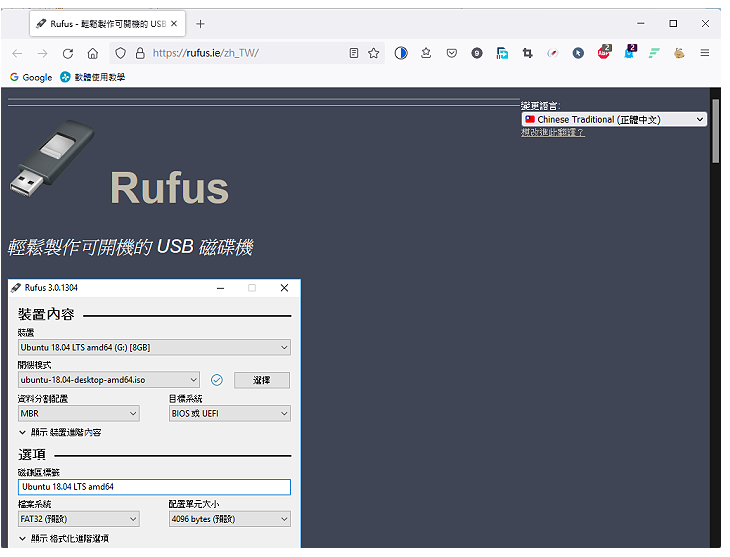
Task: Click the Rufus heading text
Action: click(169, 188)
